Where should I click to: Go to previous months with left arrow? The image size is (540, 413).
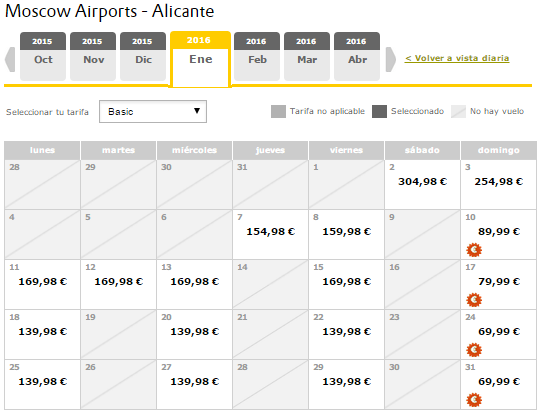click(x=10, y=59)
